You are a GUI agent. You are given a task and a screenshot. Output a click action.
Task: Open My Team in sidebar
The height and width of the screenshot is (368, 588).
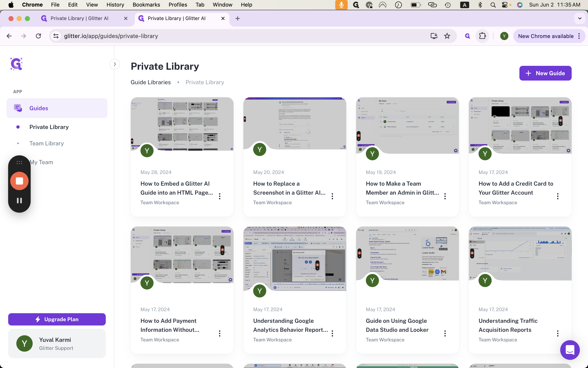click(41, 162)
